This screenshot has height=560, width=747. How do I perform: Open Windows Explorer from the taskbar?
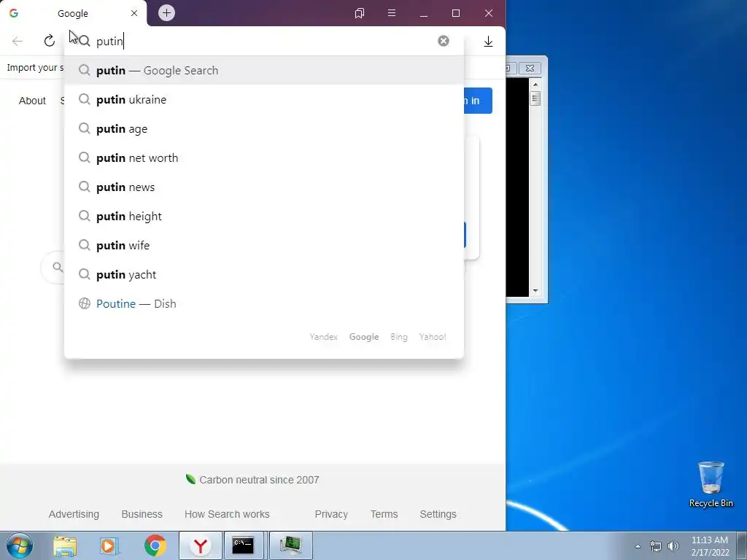65,545
